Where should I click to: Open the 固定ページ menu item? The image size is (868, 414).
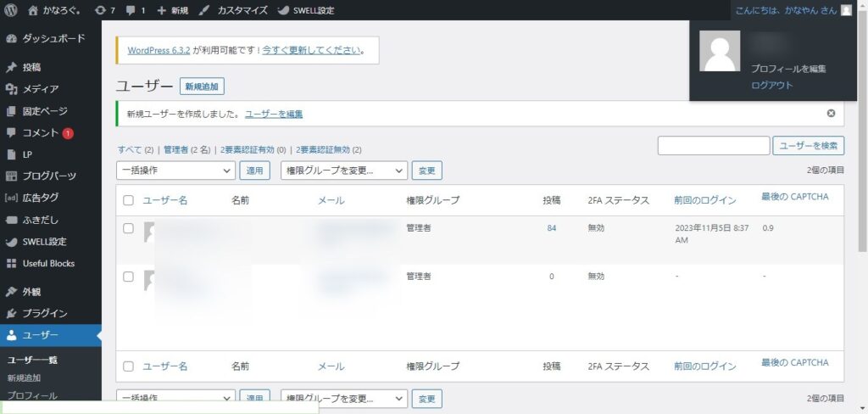44,111
